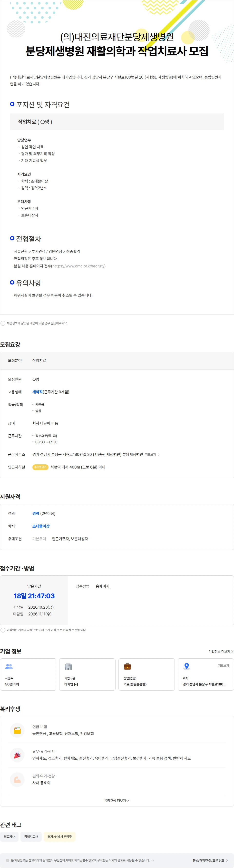Click the info icon beside 마감일 notice
This screenshot has width=234, height=868.
point(3,630)
